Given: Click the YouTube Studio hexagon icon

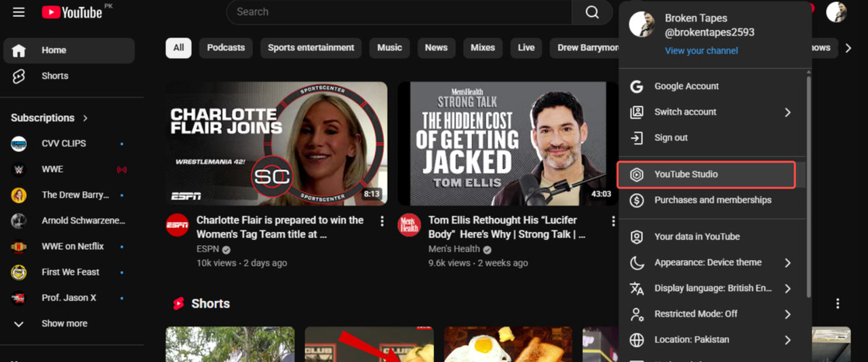Looking at the screenshot, I should (636, 174).
